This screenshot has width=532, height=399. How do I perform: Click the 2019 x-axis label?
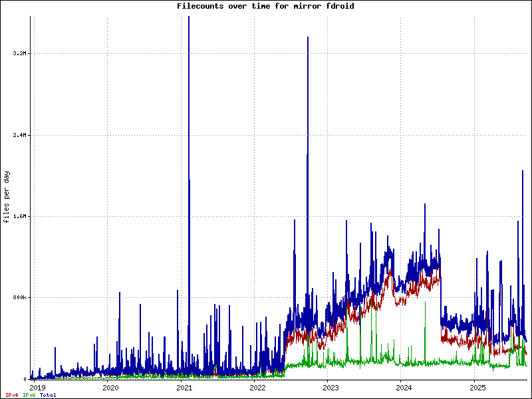coord(38,387)
